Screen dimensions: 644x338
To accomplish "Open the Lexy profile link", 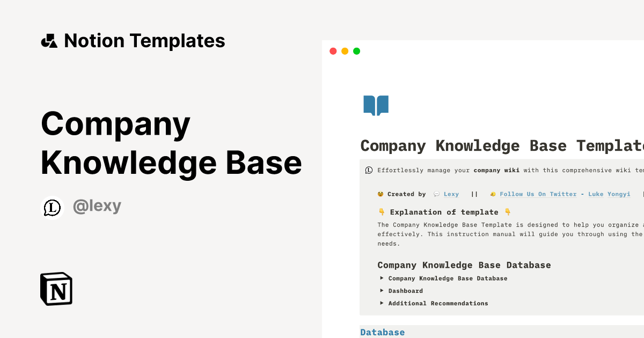I will pos(451,194).
